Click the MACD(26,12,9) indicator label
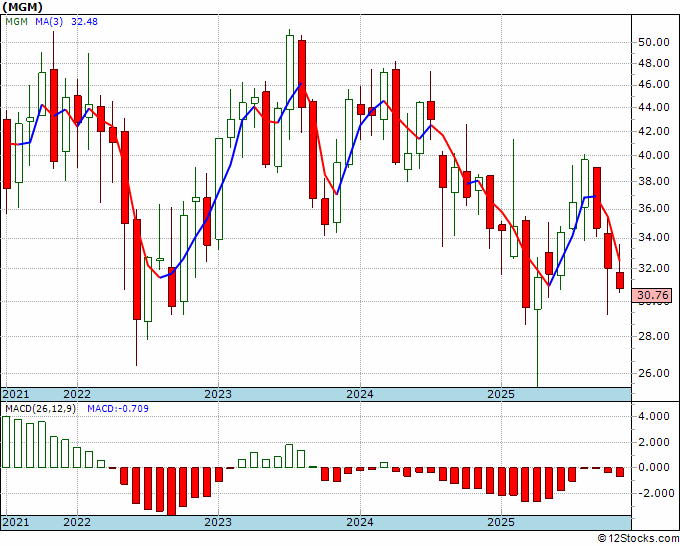The image size is (680, 546). [40, 409]
